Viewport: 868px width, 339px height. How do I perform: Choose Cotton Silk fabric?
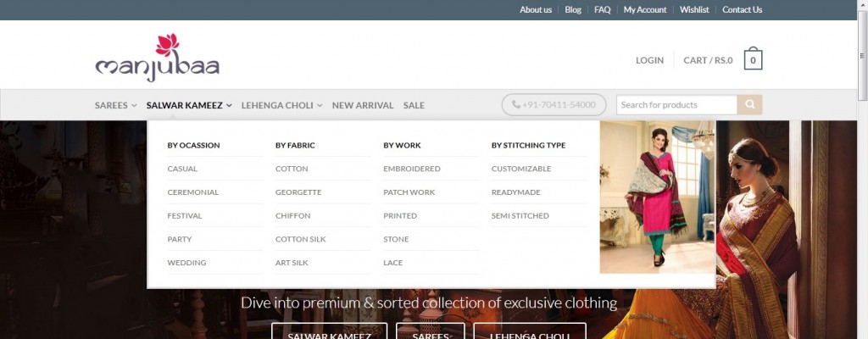[301, 239]
